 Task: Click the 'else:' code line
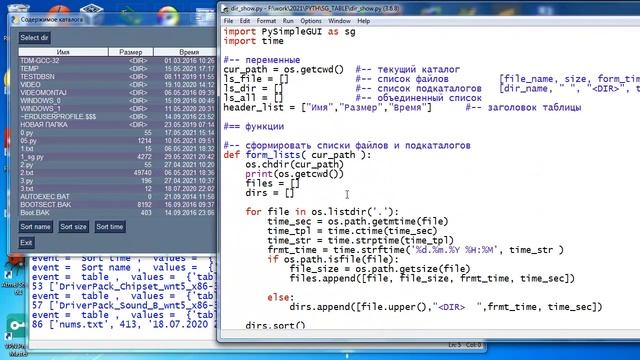(281, 298)
